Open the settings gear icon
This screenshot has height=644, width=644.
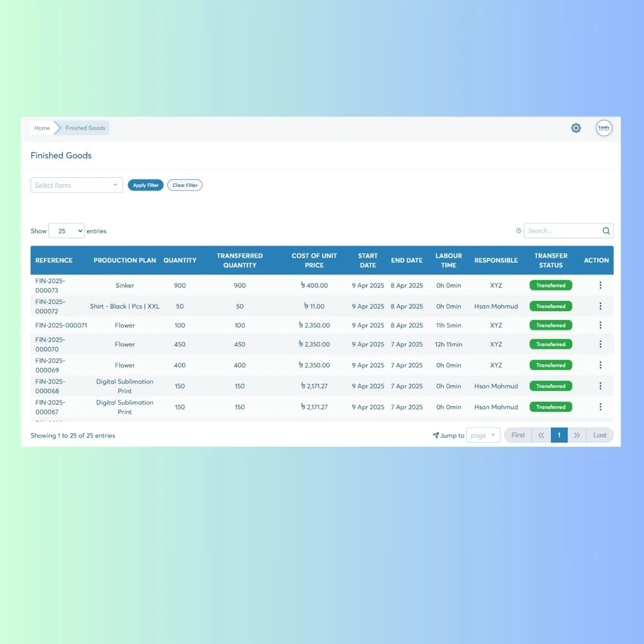coord(576,128)
